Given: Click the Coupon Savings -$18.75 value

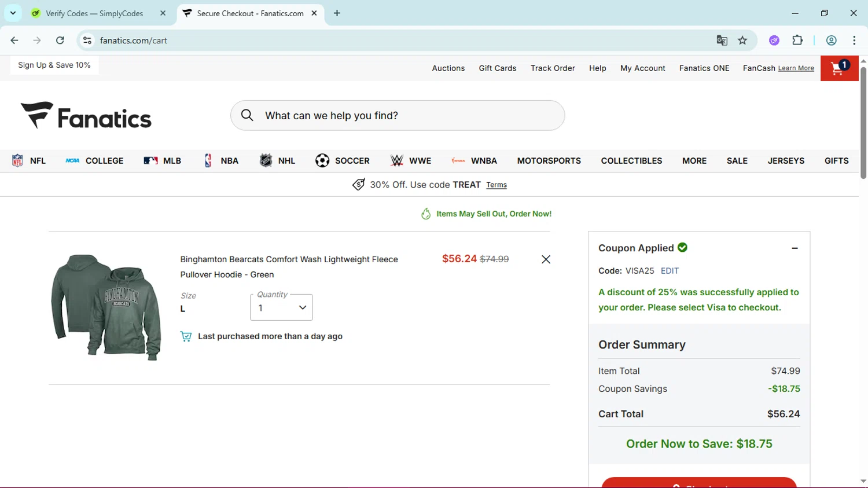Looking at the screenshot, I should coord(784,389).
